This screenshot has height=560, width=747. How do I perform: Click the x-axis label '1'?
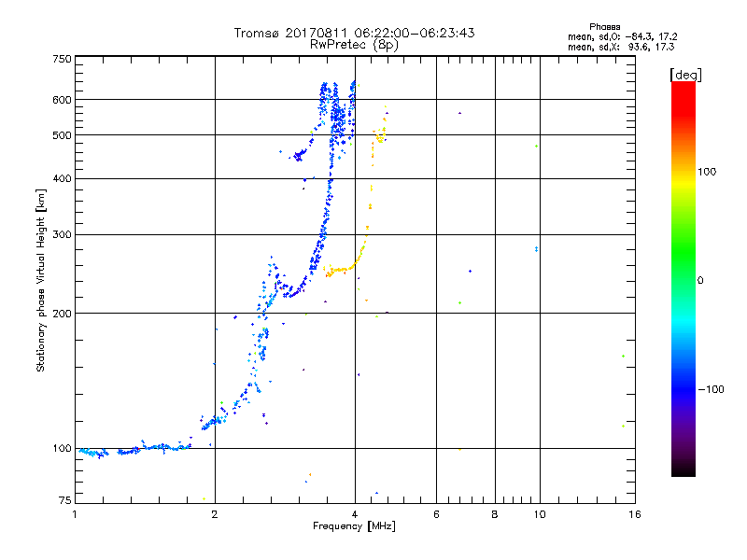75,514
